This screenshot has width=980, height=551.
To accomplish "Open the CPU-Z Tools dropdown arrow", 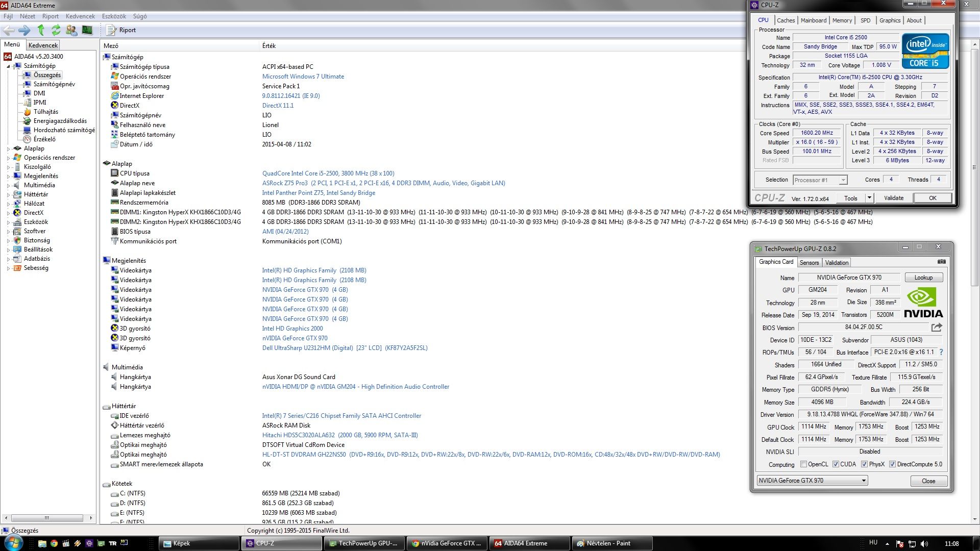I will 869,198.
